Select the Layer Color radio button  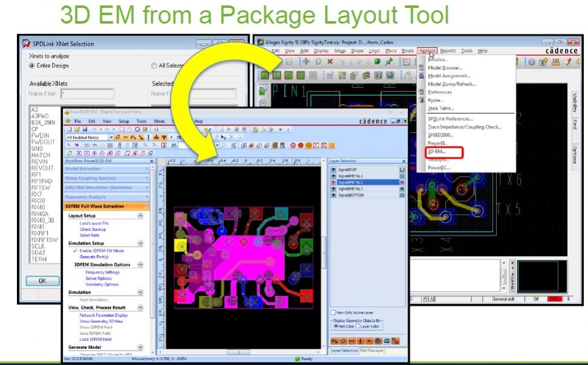point(358,326)
